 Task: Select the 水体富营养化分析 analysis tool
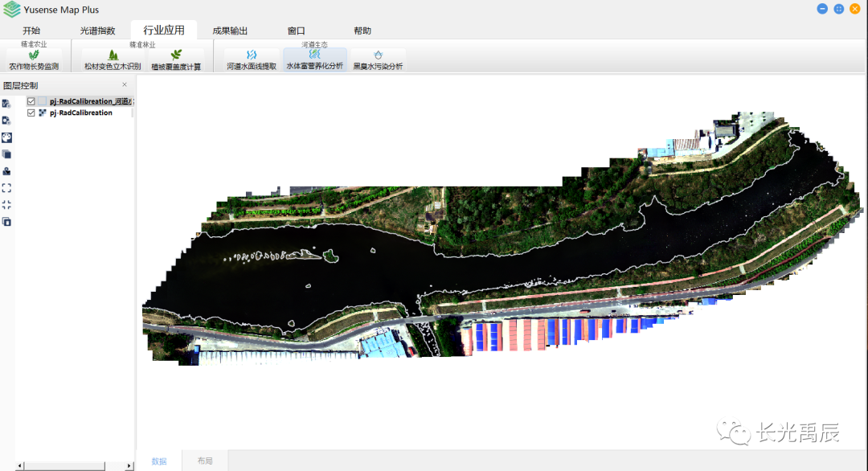coord(314,60)
